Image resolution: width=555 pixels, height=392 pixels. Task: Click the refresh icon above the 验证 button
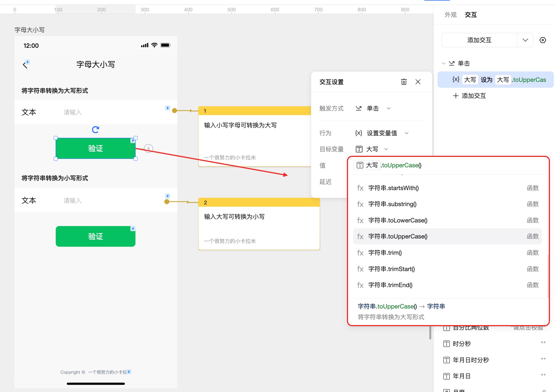click(96, 130)
